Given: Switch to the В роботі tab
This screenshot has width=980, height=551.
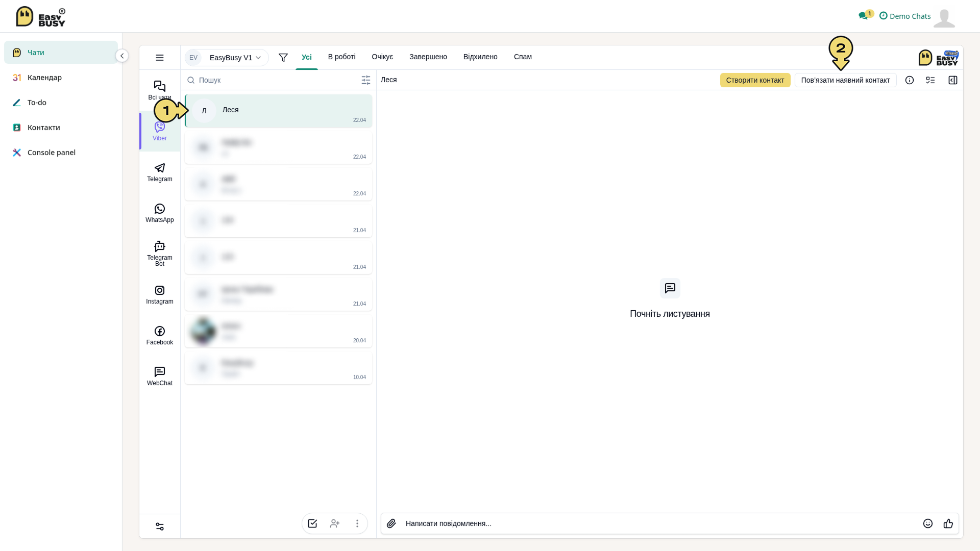Looking at the screenshot, I should (x=342, y=57).
